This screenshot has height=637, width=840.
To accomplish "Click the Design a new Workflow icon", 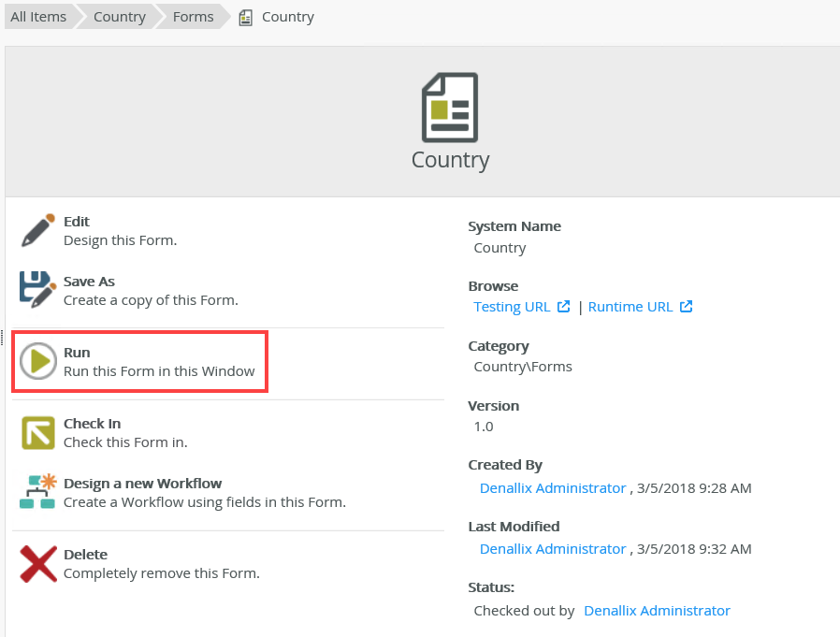I will tap(38, 491).
